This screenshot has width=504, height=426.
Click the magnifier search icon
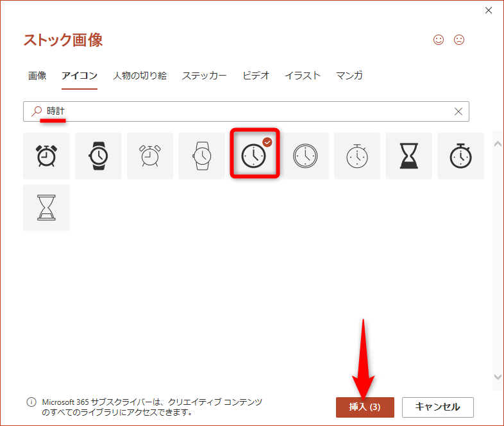37,111
